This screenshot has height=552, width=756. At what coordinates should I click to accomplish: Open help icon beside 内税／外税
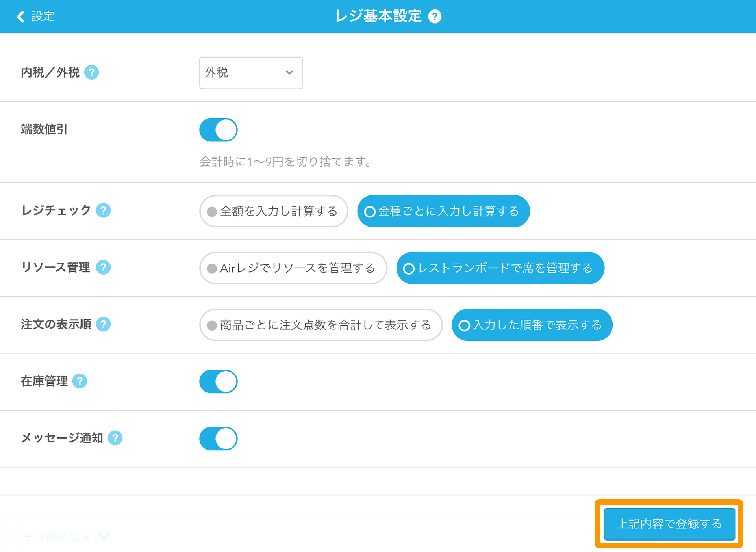(92, 72)
